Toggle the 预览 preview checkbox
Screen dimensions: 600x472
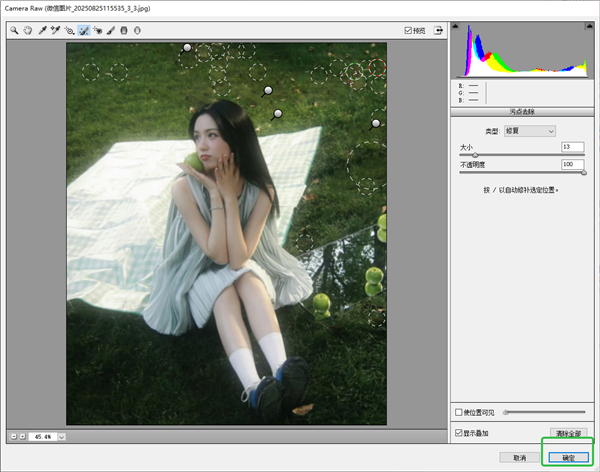(408, 31)
